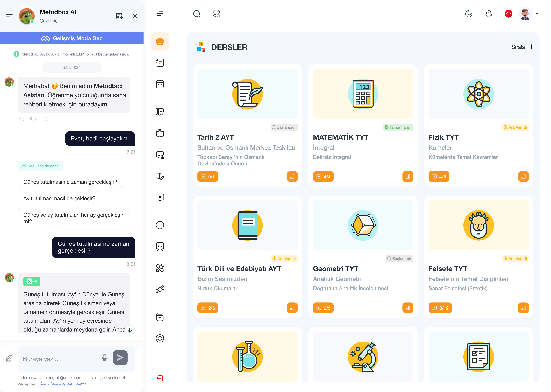This screenshot has width=551, height=392.
Task: Attach a file with the paperclip icon
Action: pyautogui.click(x=9, y=359)
